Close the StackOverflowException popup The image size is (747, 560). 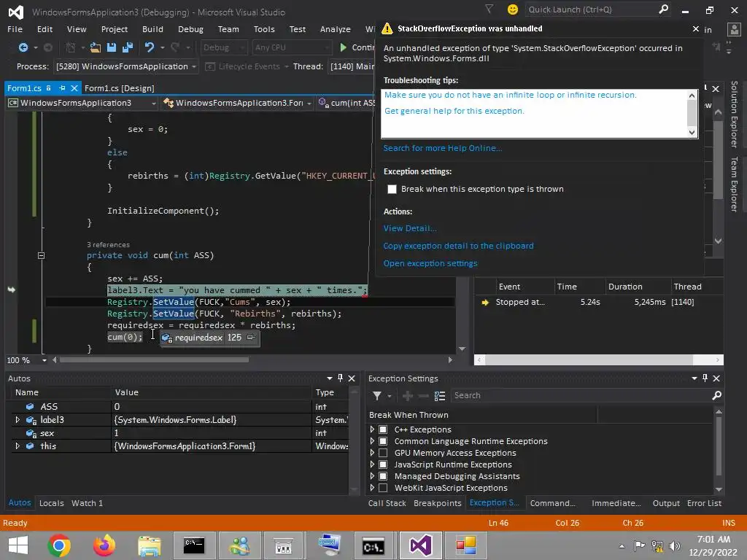(x=695, y=29)
